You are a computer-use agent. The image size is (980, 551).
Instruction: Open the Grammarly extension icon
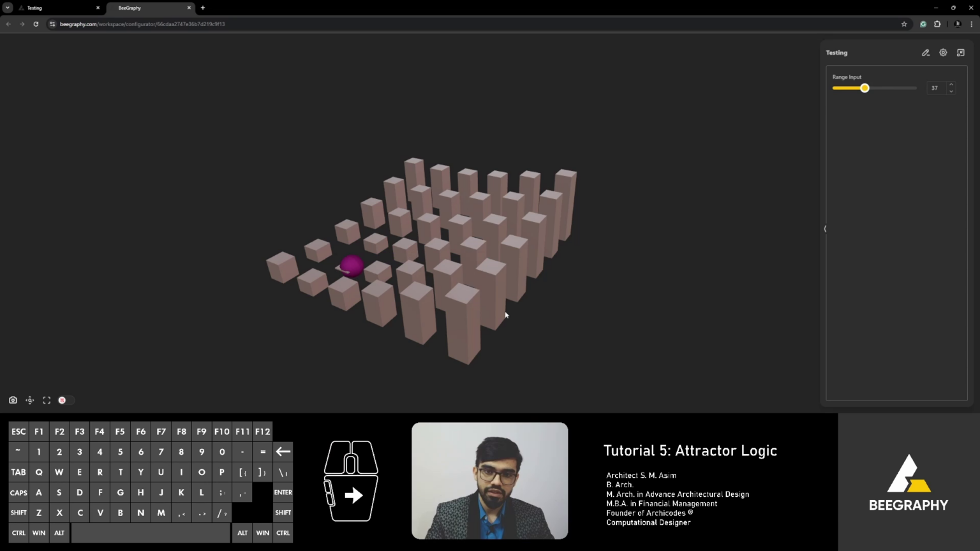click(923, 24)
